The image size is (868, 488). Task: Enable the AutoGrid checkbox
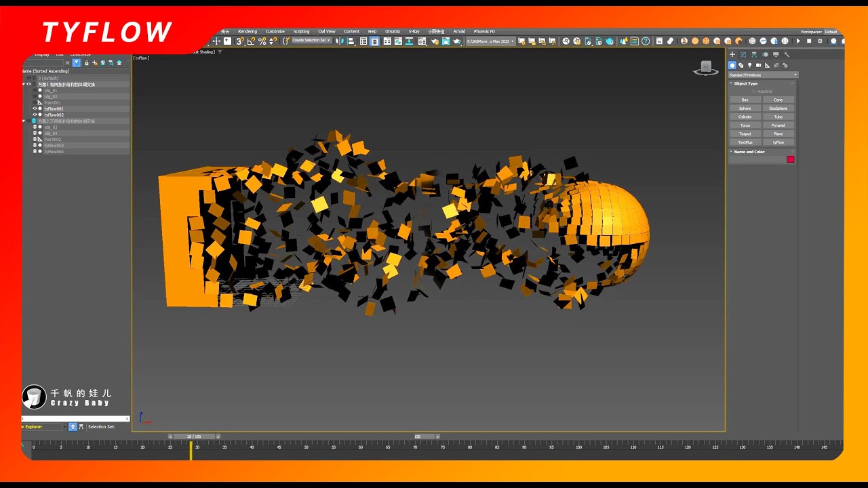753,91
